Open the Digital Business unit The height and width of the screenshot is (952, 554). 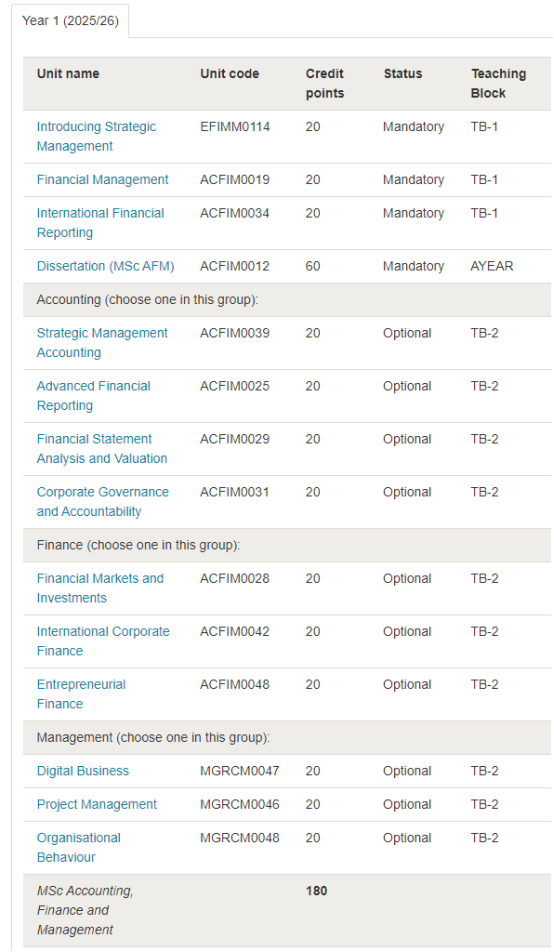pyautogui.click(x=83, y=771)
